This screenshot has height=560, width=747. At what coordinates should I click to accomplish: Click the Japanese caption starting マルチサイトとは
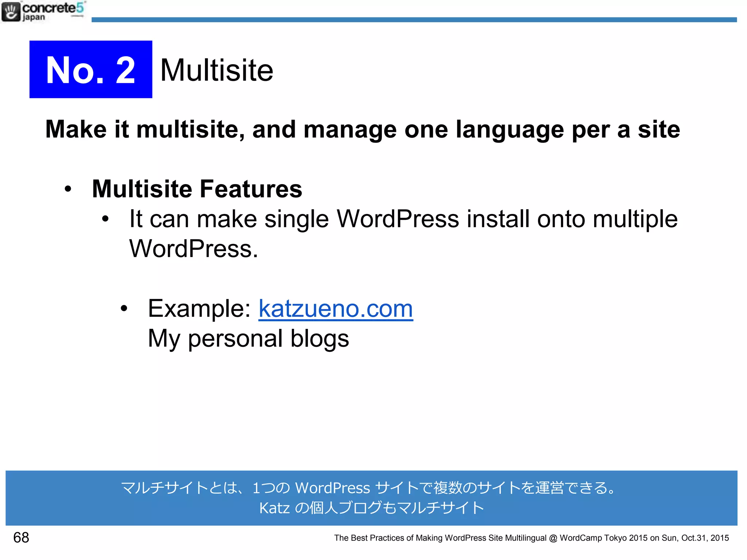(369, 488)
